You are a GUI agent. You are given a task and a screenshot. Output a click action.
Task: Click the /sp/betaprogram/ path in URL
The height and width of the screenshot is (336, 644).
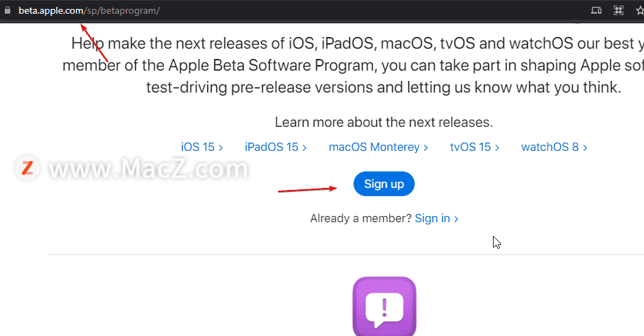pyautogui.click(x=122, y=11)
